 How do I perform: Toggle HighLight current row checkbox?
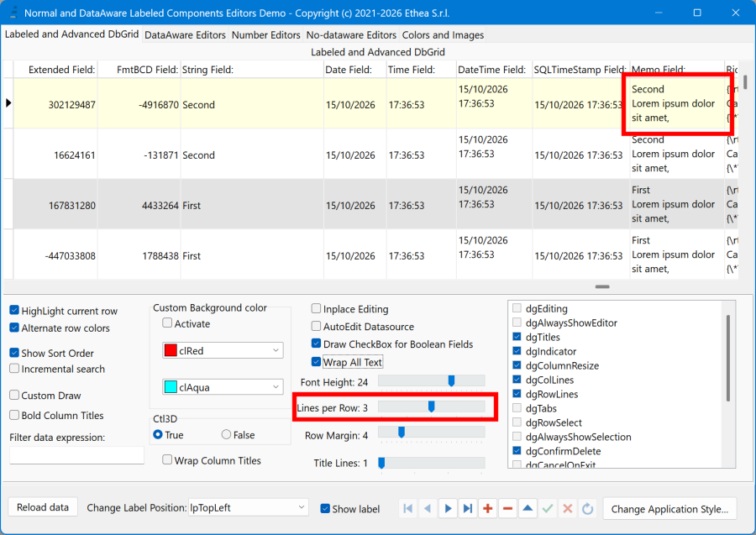coord(14,311)
